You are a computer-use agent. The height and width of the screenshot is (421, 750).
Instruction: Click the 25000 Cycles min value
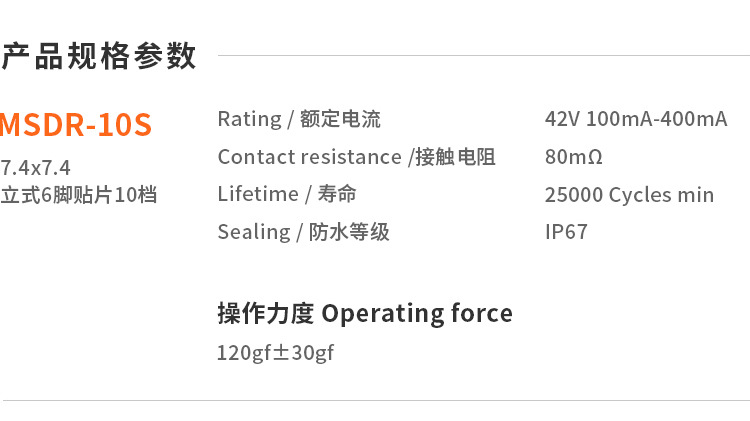[x=629, y=194]
